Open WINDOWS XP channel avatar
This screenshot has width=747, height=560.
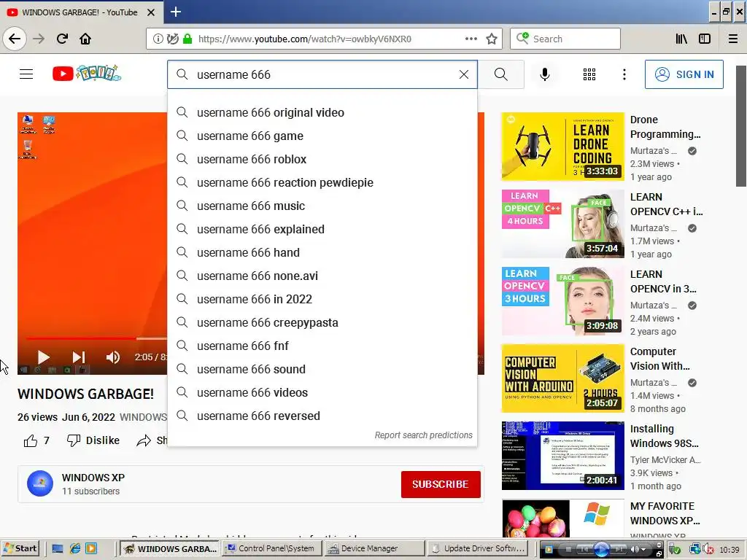[40, 484]
